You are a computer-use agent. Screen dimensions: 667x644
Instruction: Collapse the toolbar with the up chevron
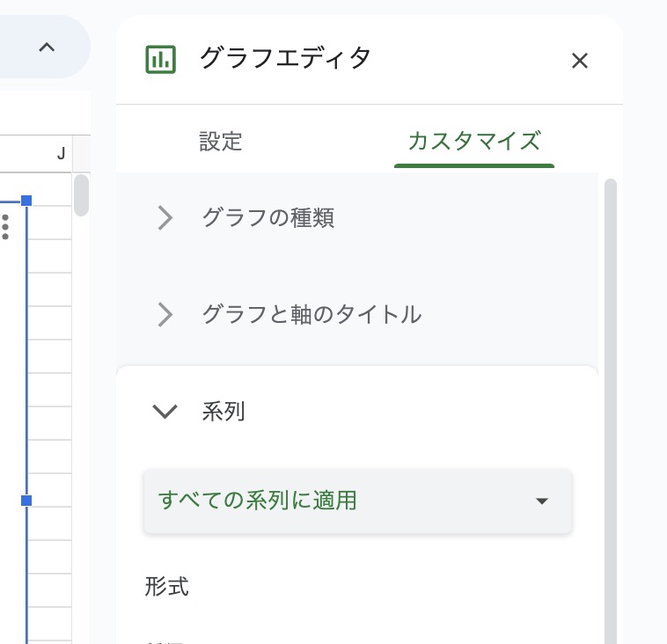pyautogui.click(x=47, y=48)
